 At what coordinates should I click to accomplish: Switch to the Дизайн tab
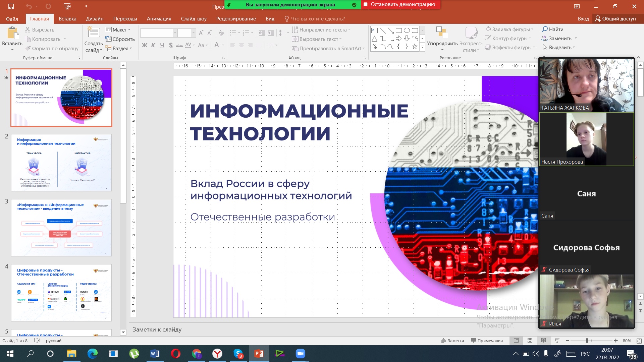[x=95, y=19]
